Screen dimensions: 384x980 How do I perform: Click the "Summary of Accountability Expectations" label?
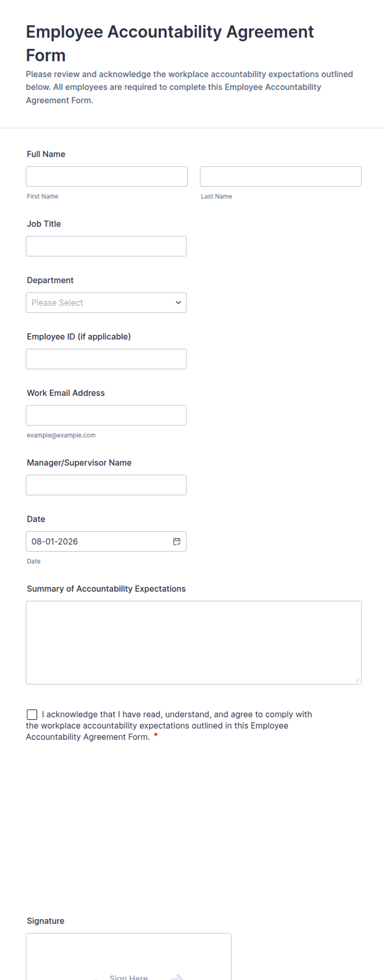pyautogui.click(x=106, y=589)
